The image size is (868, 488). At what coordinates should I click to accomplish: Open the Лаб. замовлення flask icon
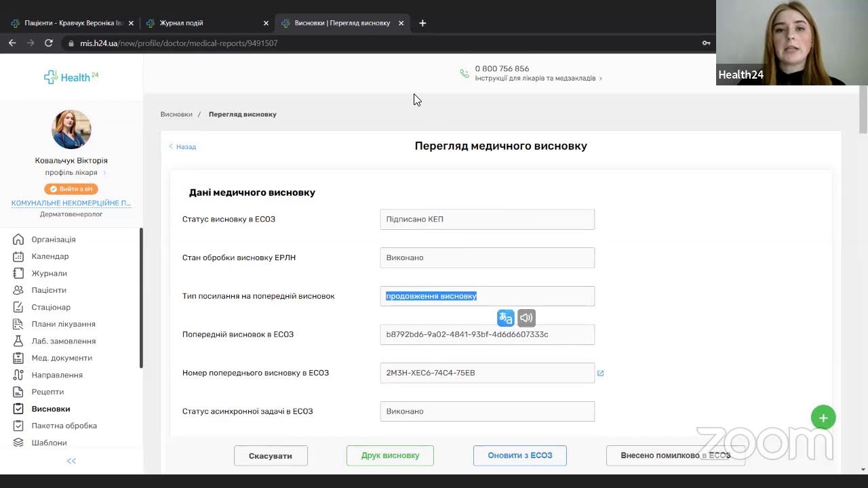click(x=18, y=341)
